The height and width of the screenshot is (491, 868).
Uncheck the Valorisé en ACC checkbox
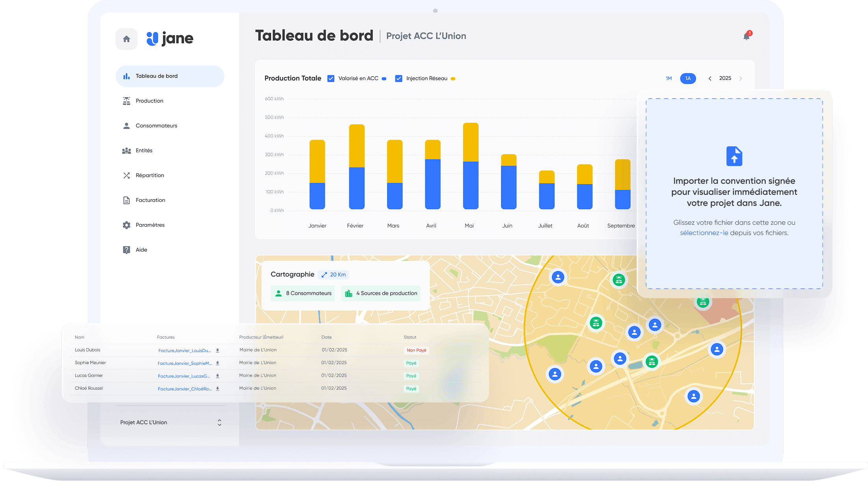point(331,78)
